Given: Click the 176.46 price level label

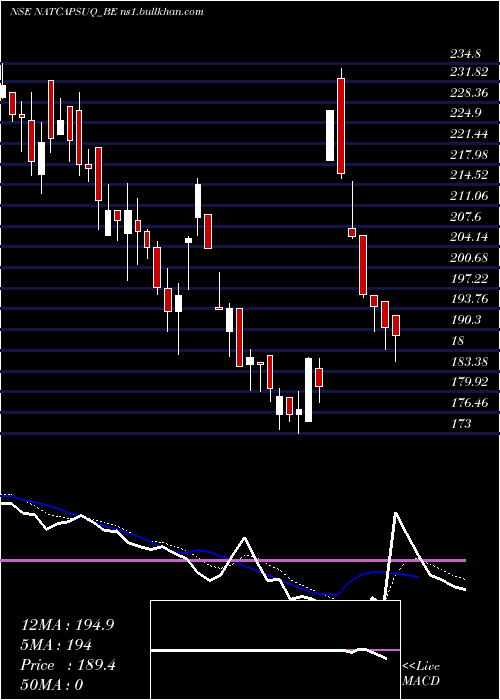Looking at the screenshot, I should (469, 403).
